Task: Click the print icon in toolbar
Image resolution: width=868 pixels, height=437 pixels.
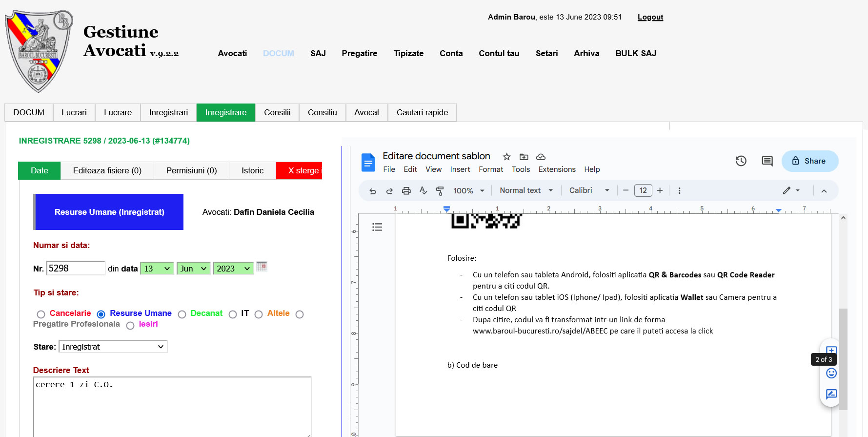Action: click(x=406, y=191)
